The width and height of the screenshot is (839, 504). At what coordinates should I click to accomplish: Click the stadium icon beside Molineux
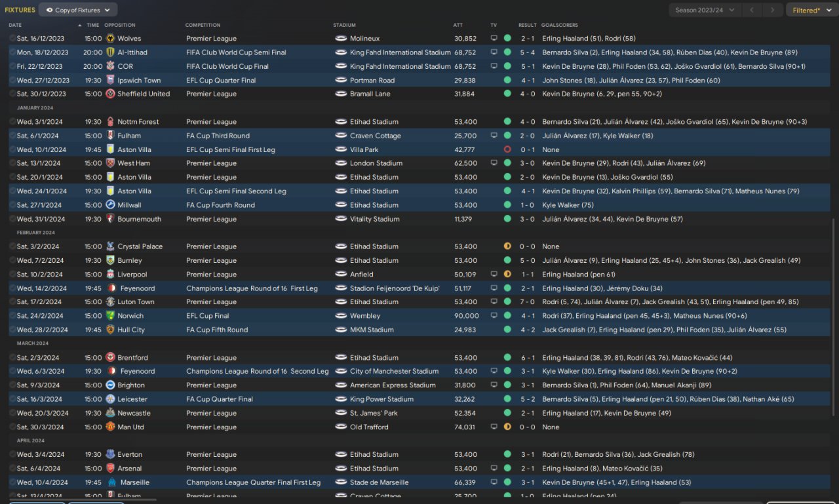click(341, 39)
